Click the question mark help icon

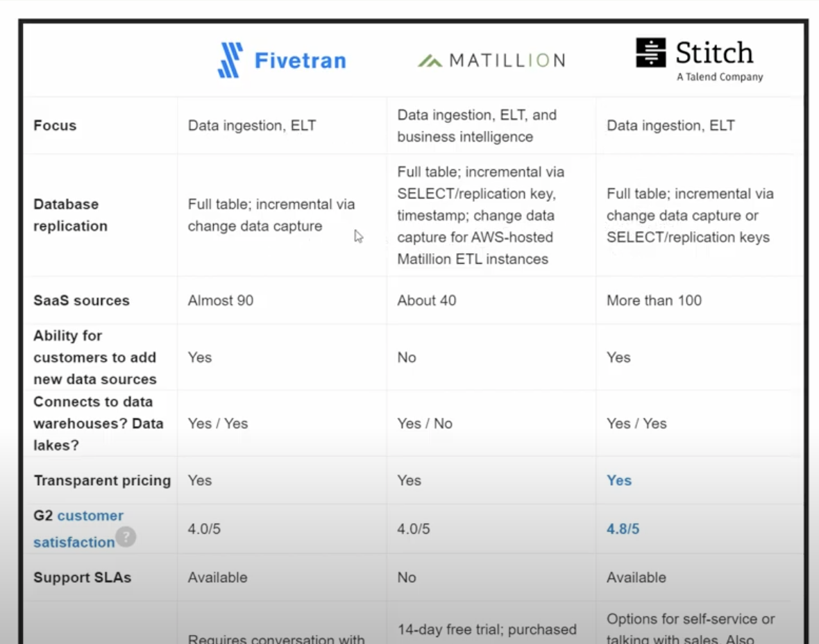(x=126, y=536)
